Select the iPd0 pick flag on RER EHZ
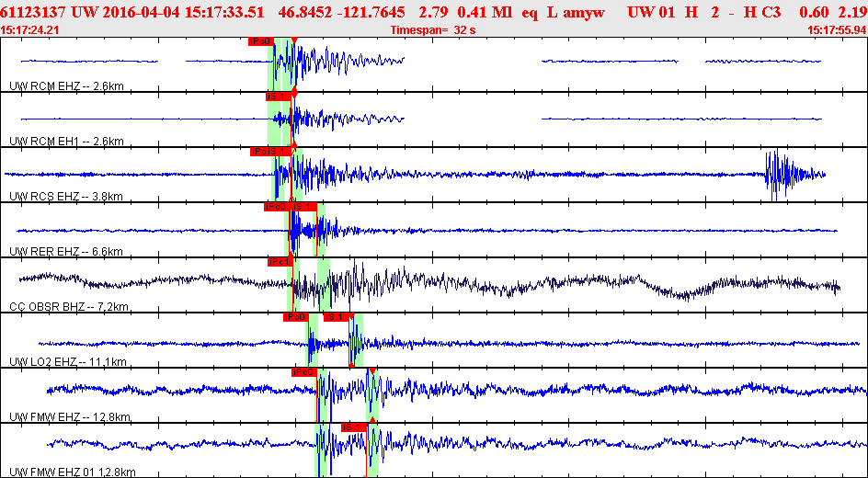 (276, 207)
